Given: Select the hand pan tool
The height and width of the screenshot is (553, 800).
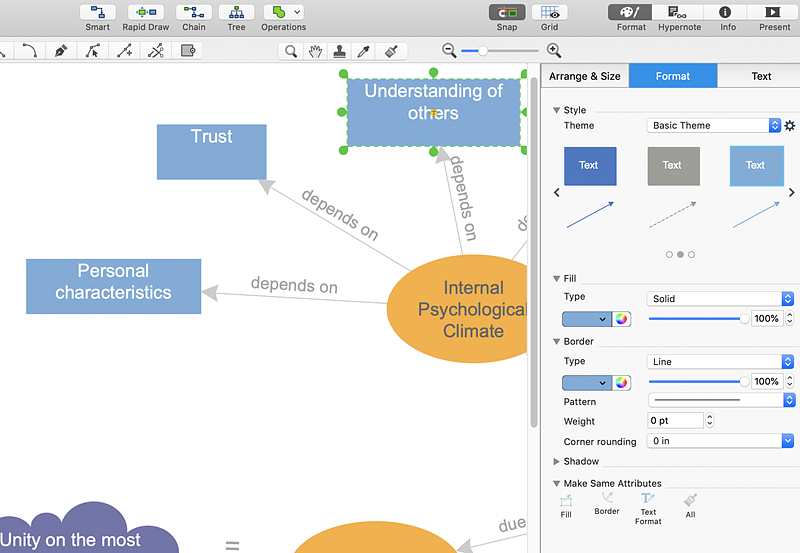Looking at the screenshot, I should click(x=315, y=50).
